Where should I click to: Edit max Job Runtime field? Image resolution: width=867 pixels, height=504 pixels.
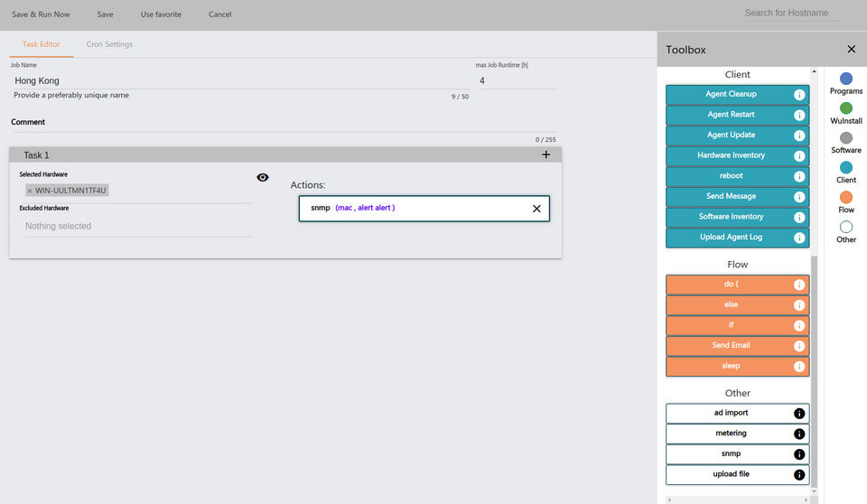[x=517, y=80]
